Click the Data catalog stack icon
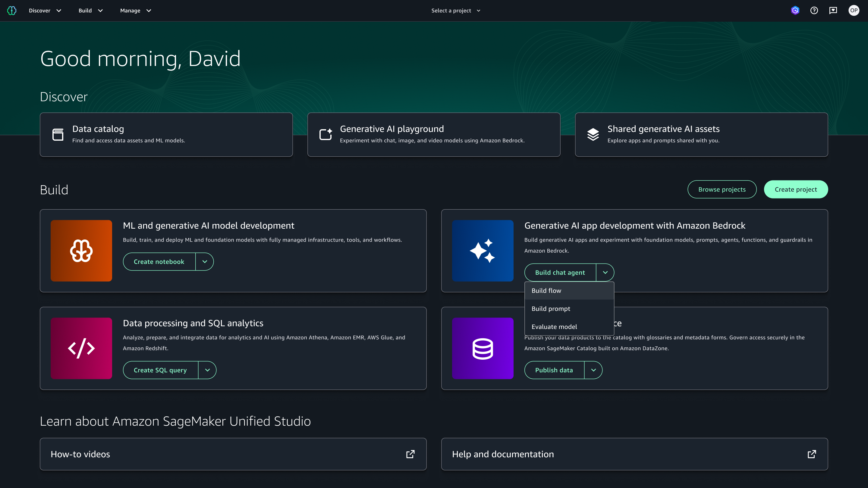Viewport: 868px width, 488px height. [58, 134]
